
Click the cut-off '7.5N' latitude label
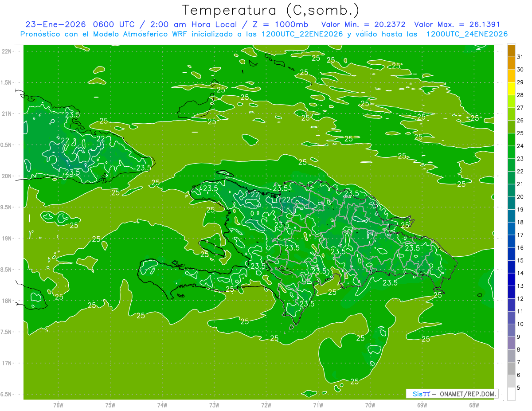[x=6, y=332]
